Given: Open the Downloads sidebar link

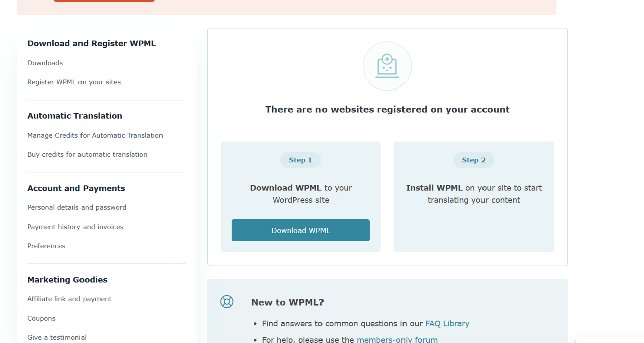Looking at the screenshot, I should point(45,63).
